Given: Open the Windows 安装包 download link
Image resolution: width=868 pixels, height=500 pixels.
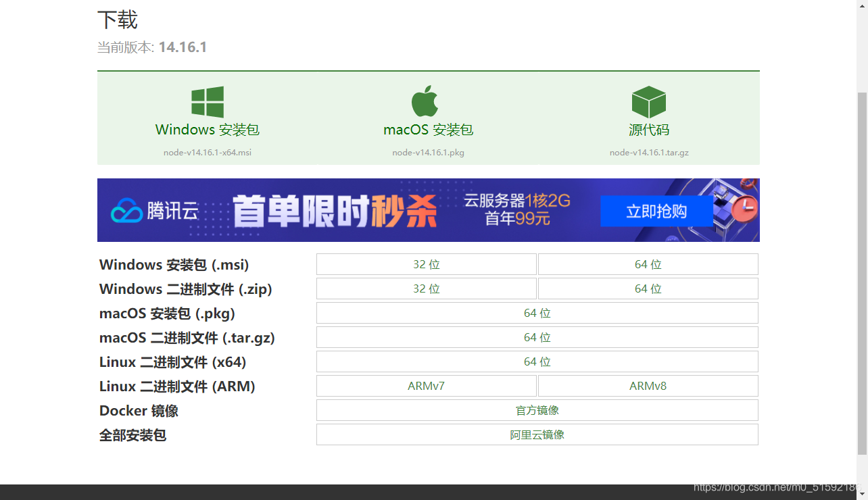Looking at the screenshot, I should (x=208, y=130).
